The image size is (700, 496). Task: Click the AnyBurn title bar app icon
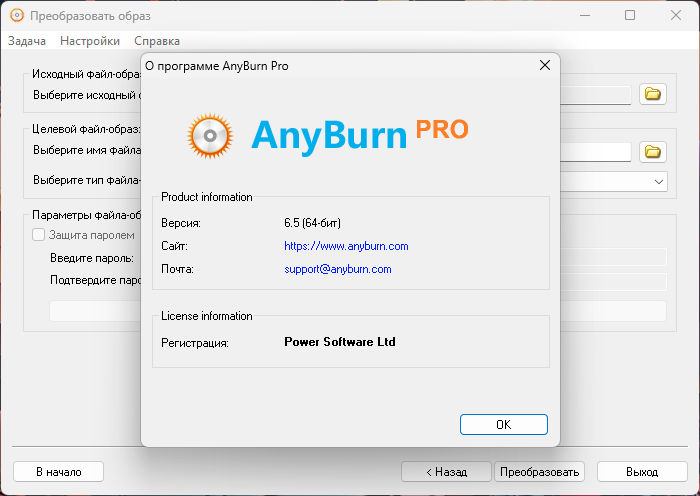[17, 16]
